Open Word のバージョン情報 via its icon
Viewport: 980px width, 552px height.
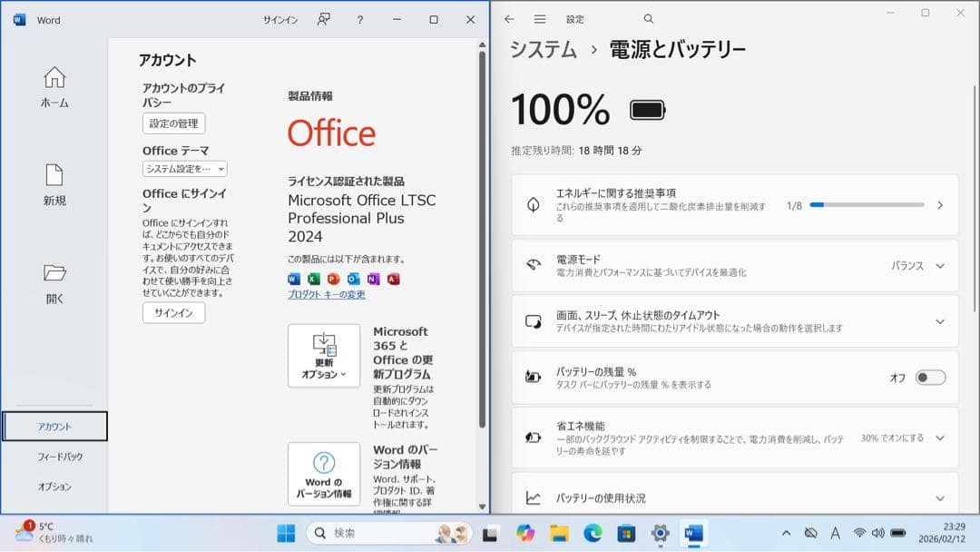pos(324,473)
